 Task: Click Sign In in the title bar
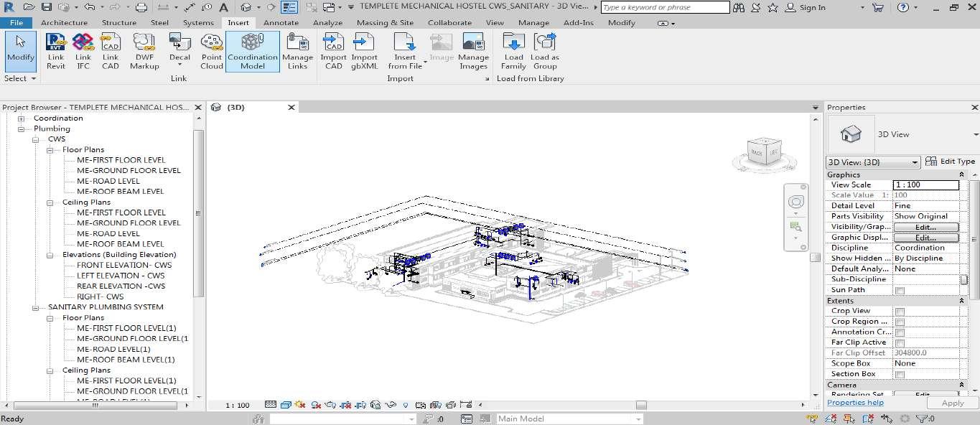[806, 7]
